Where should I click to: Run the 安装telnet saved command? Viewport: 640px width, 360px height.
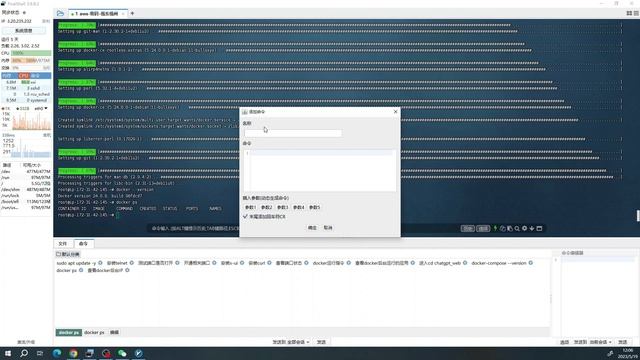117,263
